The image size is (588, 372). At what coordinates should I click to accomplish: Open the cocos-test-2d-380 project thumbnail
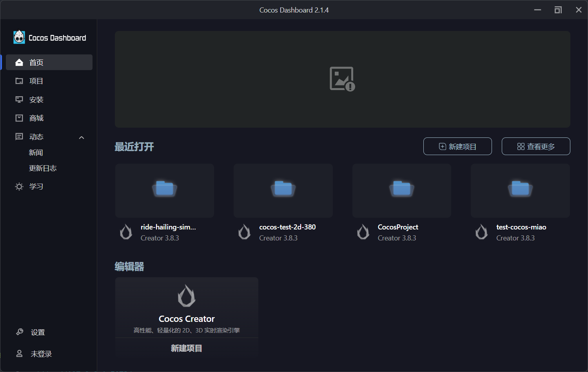(x=283, y=191)
